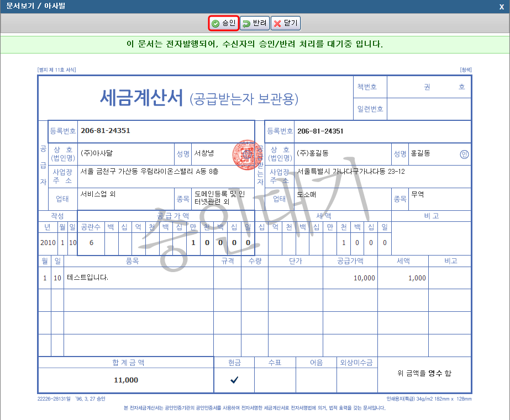The width and height of the screenshot is (510, 420).
Task: Click the 일련번호 value field
Action: click(x=429, y=109)
